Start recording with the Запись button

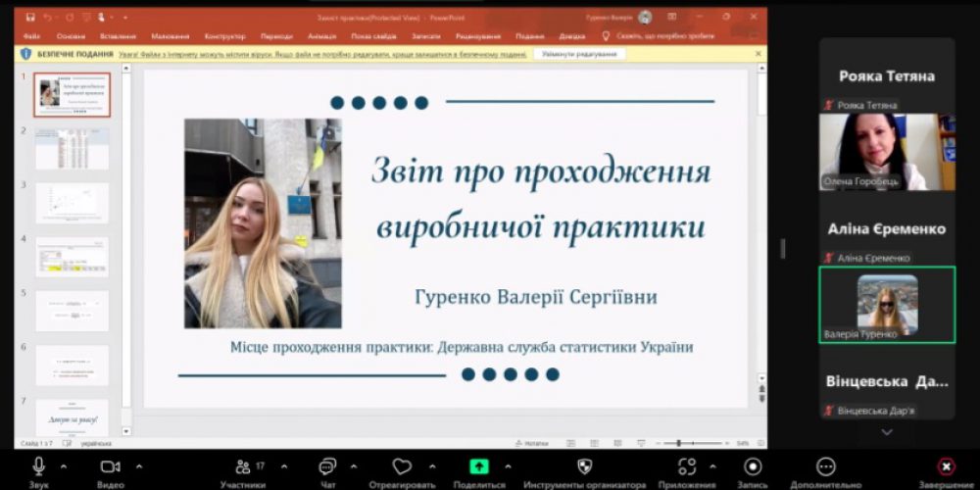753,466
